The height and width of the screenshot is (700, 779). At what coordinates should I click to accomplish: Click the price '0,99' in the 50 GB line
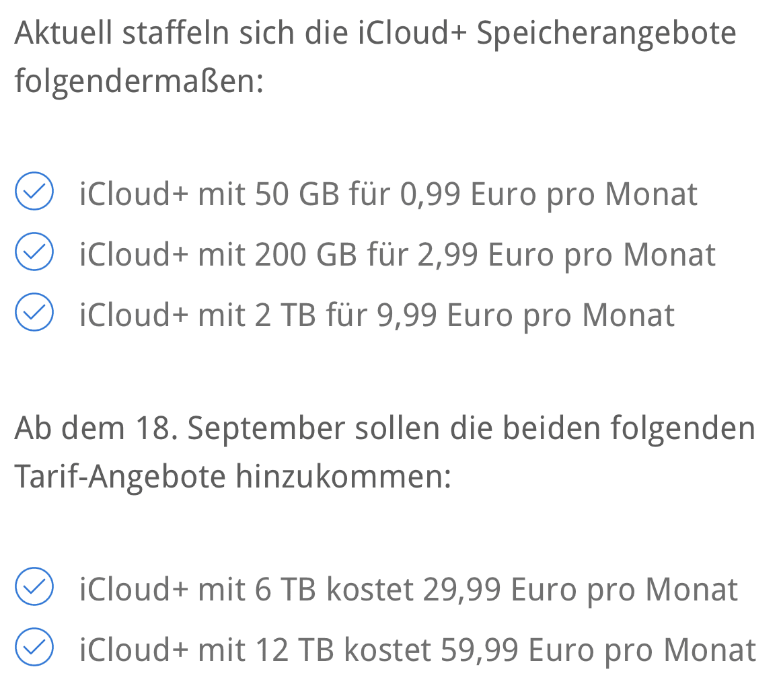(x=431, y=194)
